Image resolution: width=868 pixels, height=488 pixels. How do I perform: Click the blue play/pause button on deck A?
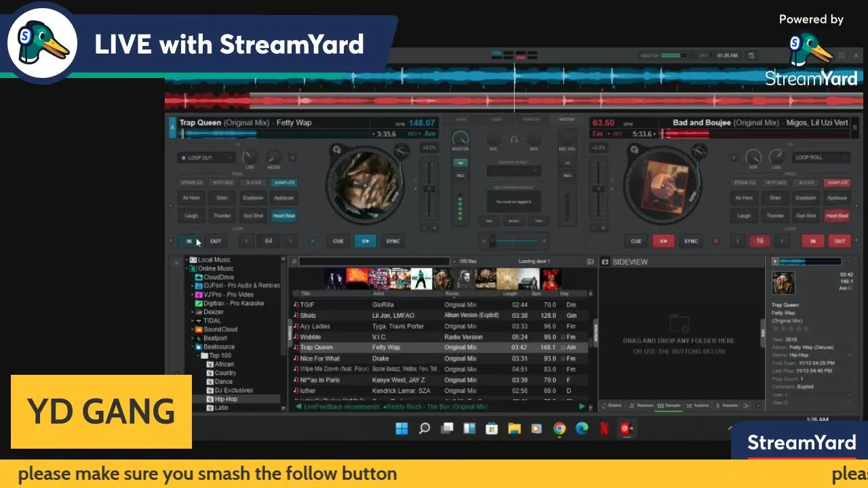(x=365, y=241)
